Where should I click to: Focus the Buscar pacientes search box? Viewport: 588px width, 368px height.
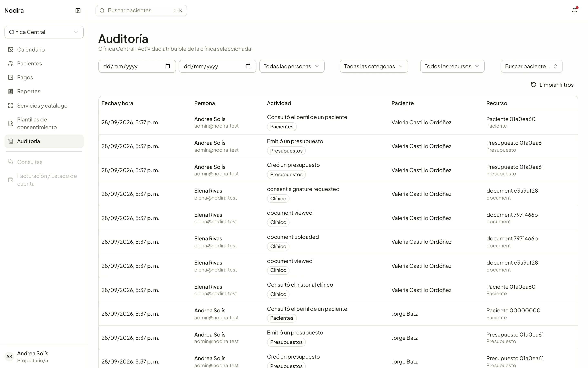coord(141,10)
